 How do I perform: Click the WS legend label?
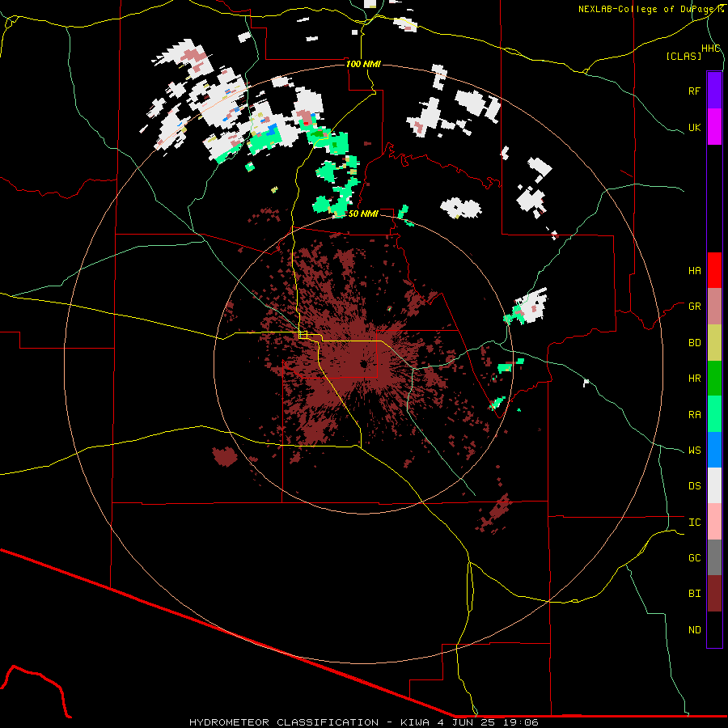click(x=694, y=451)
